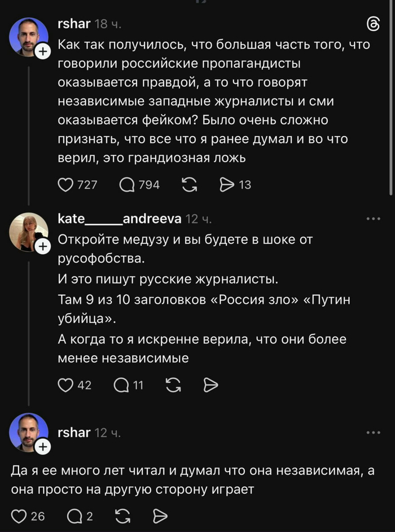395x532 pixels.
Task: Open comments on reply with 11 comments
Action: coord(121,385)
